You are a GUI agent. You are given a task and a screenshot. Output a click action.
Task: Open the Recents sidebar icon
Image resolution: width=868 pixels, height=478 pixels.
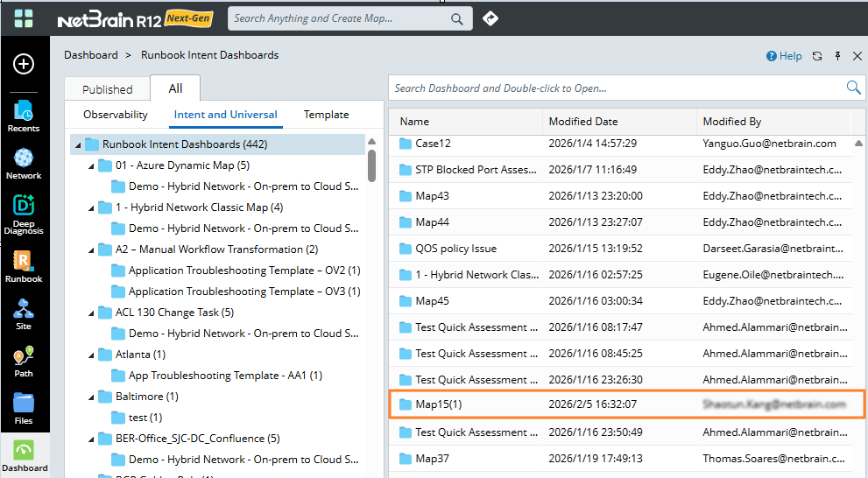(24, 116)
